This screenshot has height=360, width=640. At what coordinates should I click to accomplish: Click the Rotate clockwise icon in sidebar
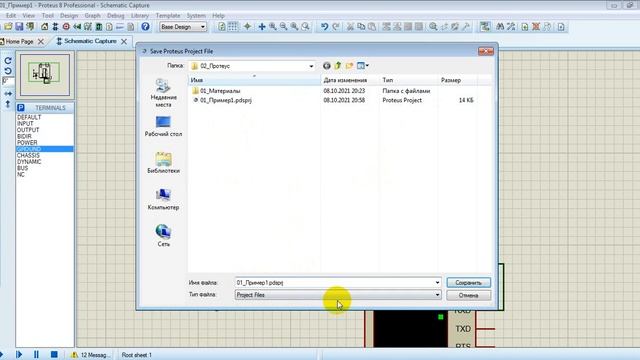(8, 60)
